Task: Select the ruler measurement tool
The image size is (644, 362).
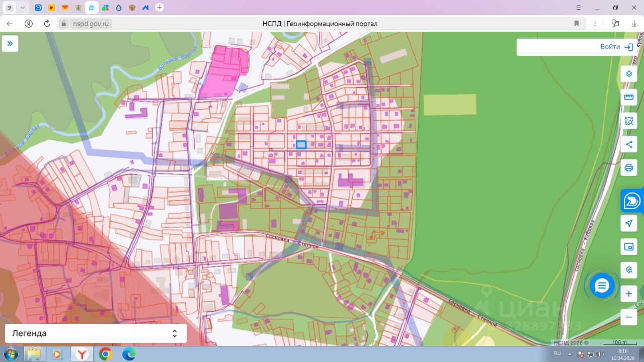Action: pos(628,97)
